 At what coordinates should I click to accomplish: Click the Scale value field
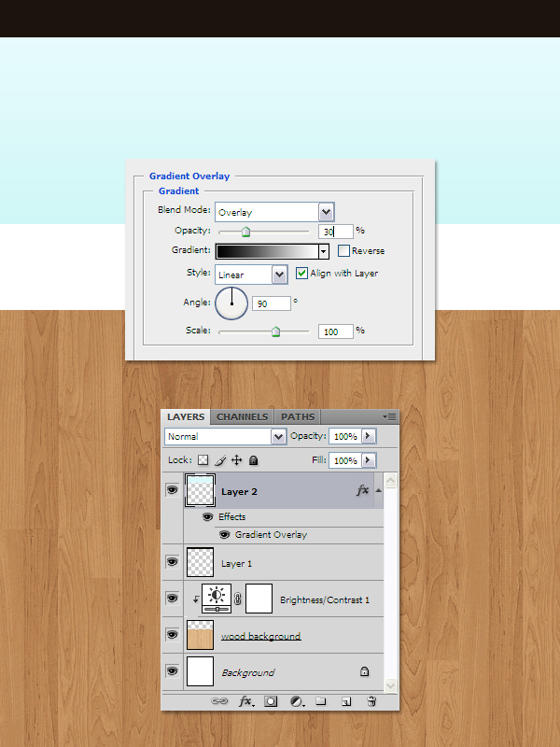click(336, 331)
